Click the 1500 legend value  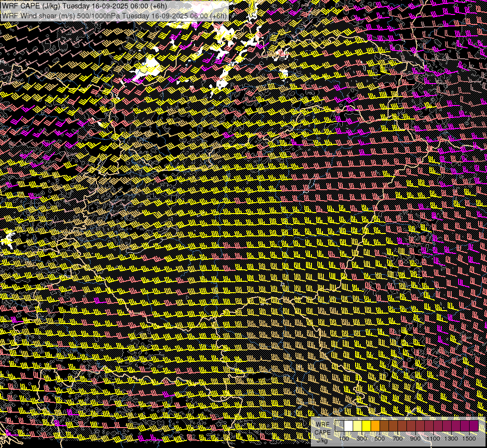pos(469,439)
